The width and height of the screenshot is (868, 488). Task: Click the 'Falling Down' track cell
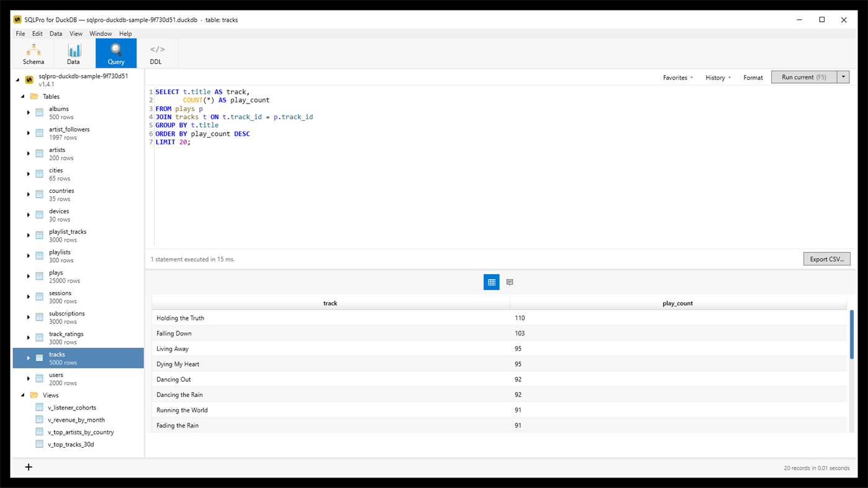[331, 334]
